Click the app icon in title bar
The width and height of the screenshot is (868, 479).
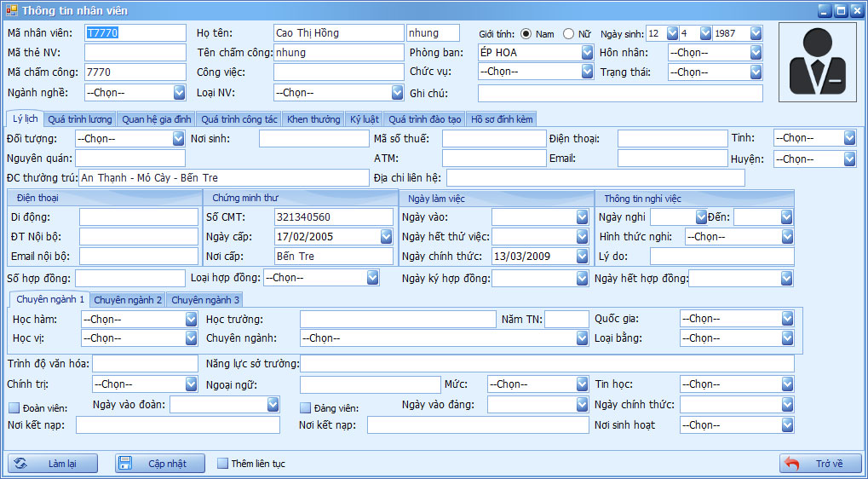tap(10, 10)
